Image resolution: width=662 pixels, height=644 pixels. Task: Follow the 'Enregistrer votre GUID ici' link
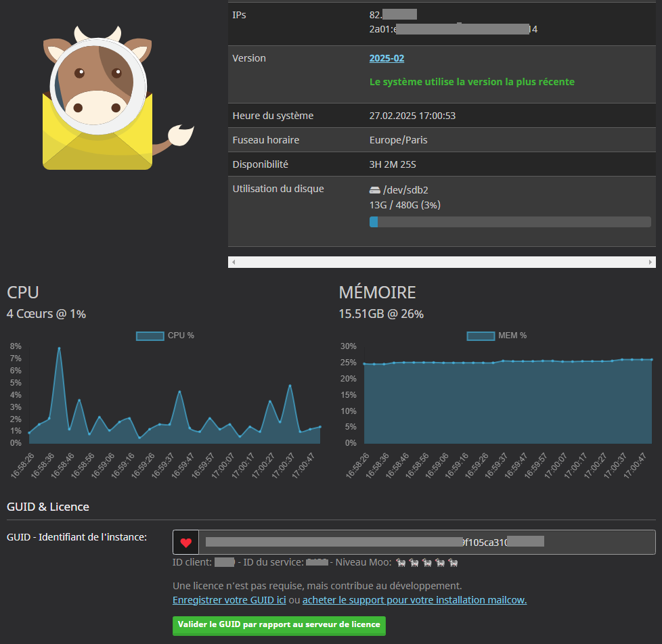(229, 600)
